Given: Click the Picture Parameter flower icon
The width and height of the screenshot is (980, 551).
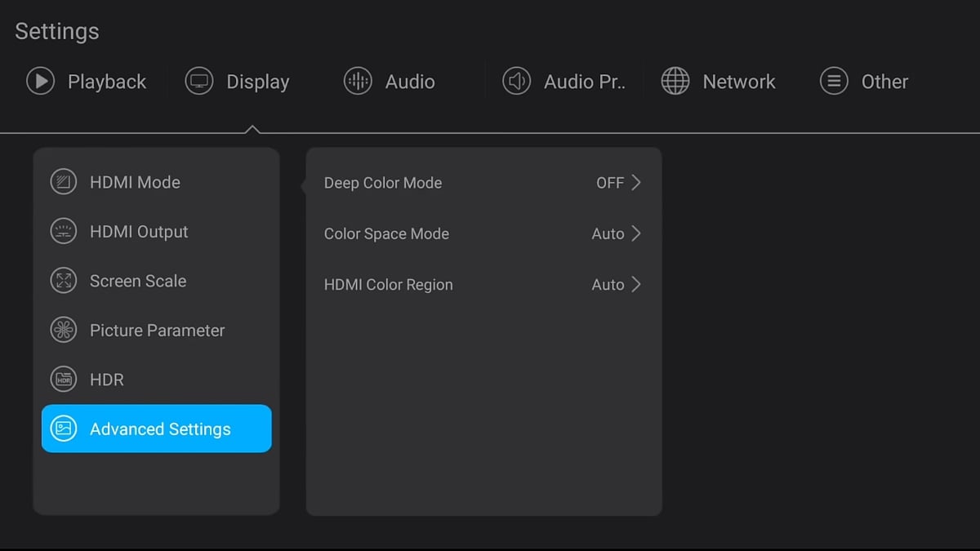Looking at the screenshot, I should click(64, 331).
